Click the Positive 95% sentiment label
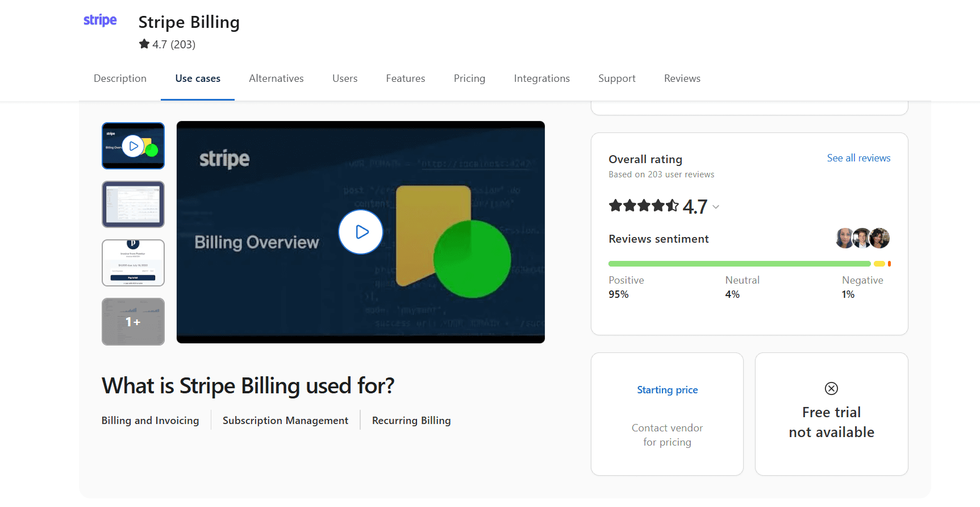Screen dimensions: 980x507 (x=626, y=287)
